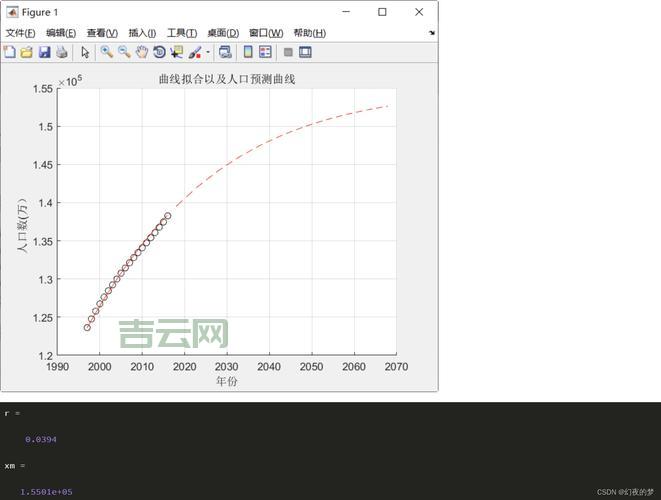Maximize the Figure 1 window

click(x=382, y=12)
